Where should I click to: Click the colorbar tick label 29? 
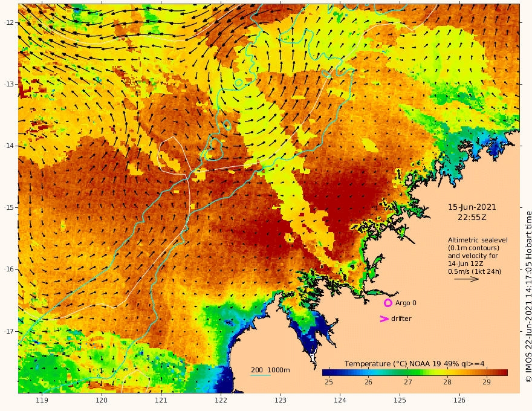(x=487, y=382)
